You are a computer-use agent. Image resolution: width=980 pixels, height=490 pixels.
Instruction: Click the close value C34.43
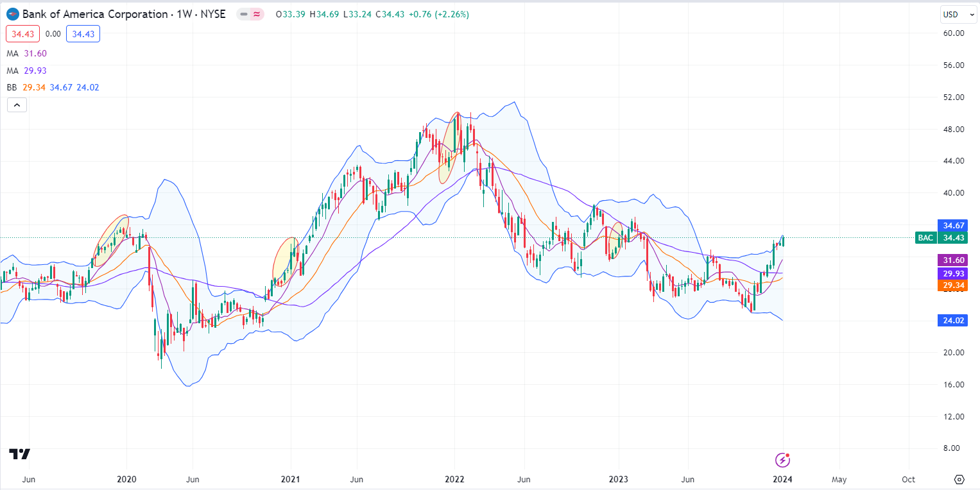click(x=390, y=14)
